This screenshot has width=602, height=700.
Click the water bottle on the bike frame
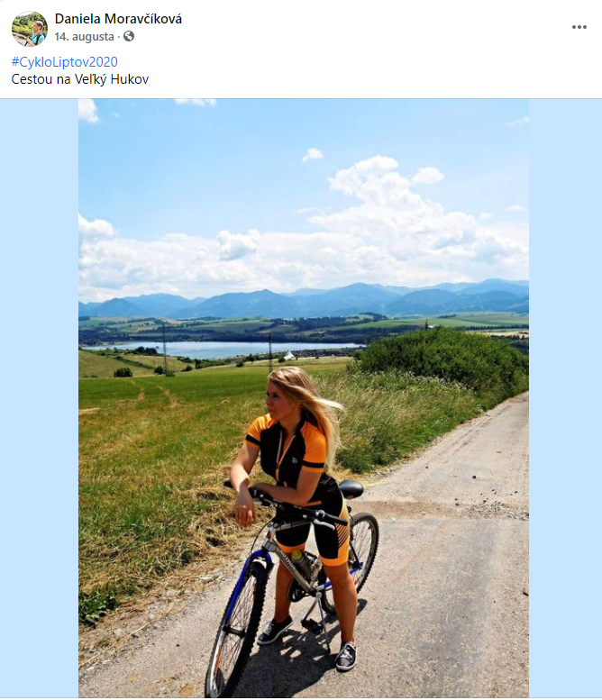tap(302, 563)
